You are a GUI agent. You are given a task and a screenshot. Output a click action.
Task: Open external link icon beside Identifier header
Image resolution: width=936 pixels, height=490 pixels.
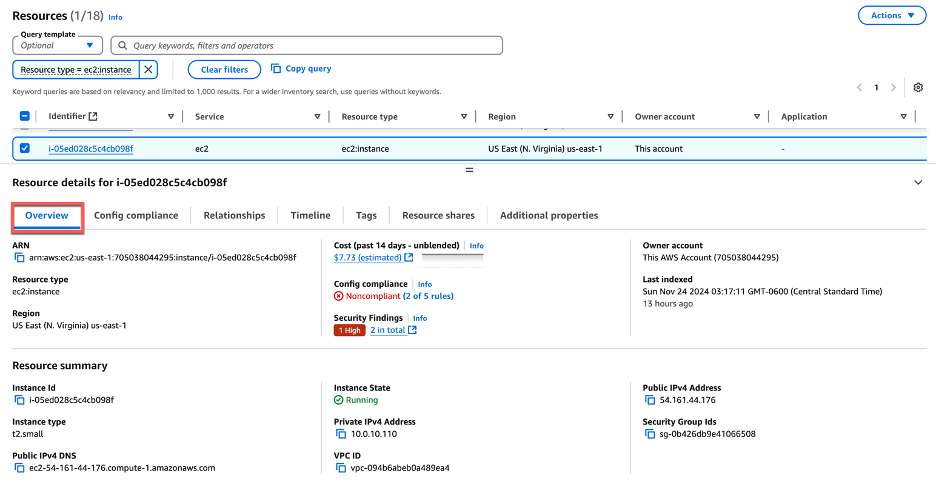(x=93, y=116)
